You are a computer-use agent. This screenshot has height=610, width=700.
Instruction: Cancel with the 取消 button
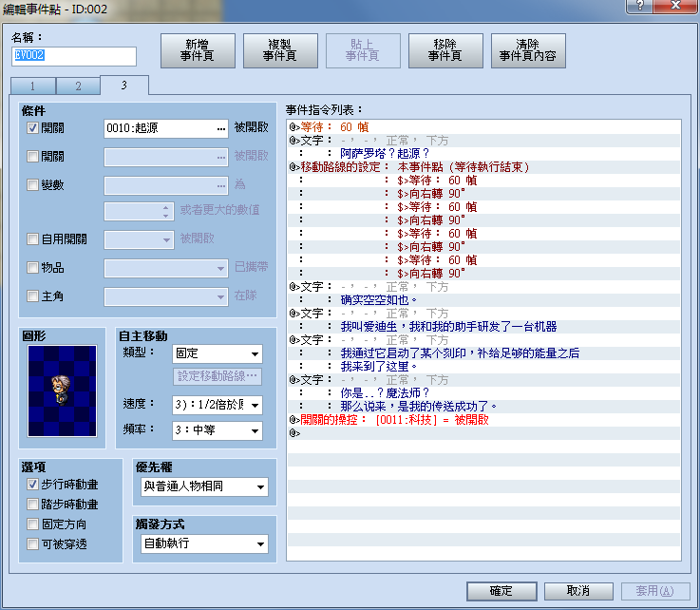[x=578, y=591]
